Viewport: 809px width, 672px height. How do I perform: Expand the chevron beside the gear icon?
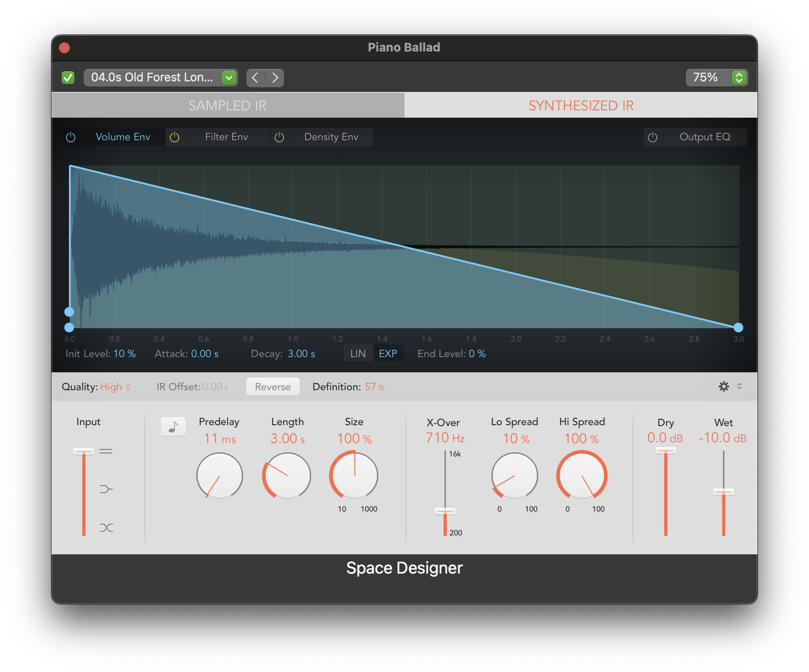tap(740, 387)
